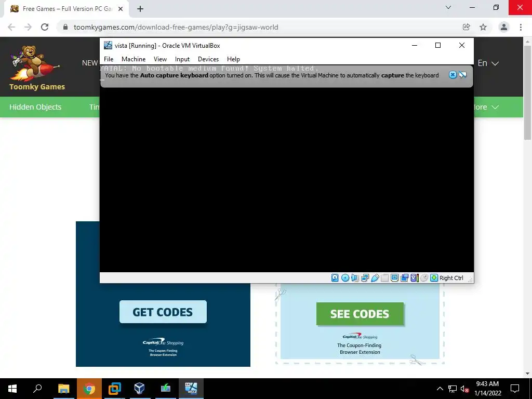Click the hard disk activity indicator in VirtualBox
Image resolution: width=532 pixels, height=399 pixels.
click(335, 278)
